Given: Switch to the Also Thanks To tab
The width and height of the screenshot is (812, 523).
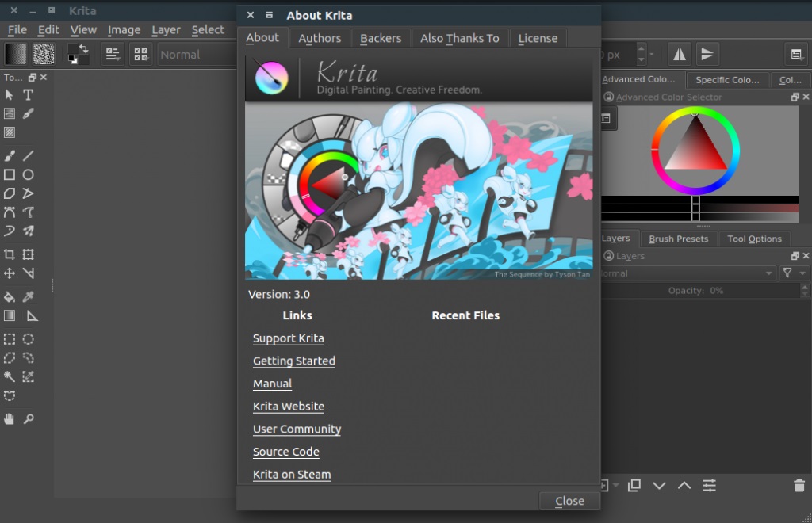Looking at the screenshot, I should [460, 38].
